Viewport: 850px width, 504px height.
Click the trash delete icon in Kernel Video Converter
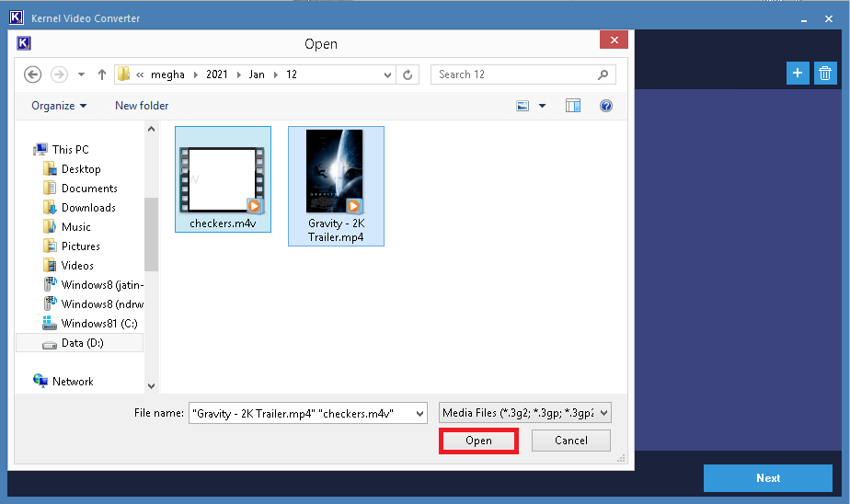click(x=825, y=74)
